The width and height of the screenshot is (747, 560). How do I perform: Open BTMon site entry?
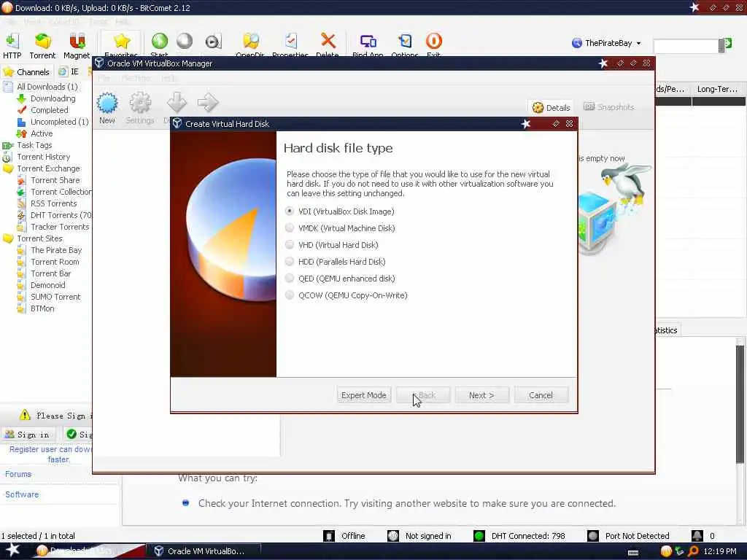pyautogui.click(x=36, y=308)
